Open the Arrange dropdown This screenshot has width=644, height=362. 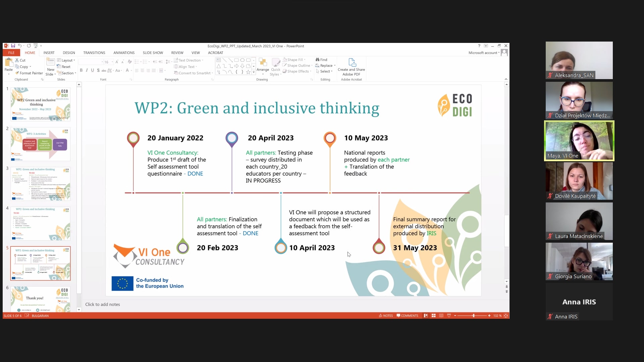pyautogui.click(x=263, y=67)
